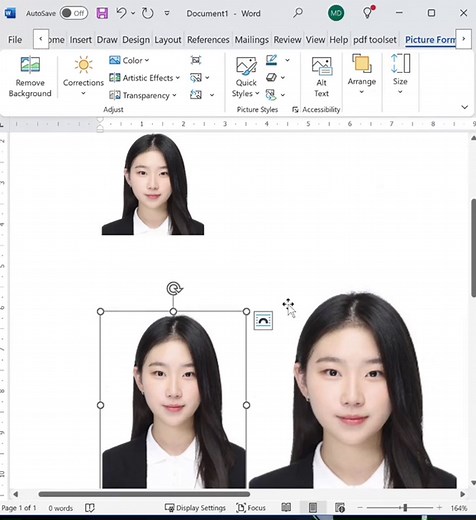Click the proofing book icon in status bar
Screen dimensions: 476x520
click(x=90, y=508)
